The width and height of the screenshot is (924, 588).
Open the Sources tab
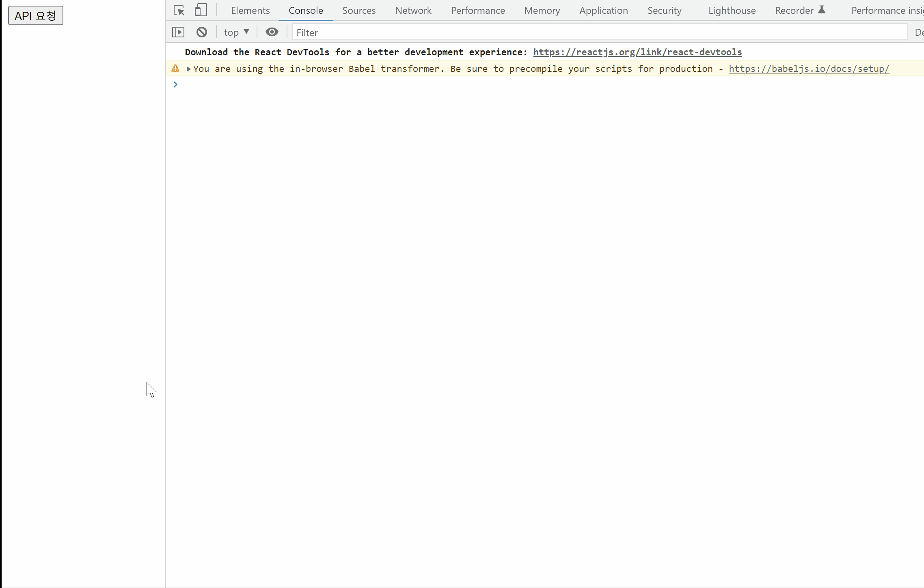point(359,11)
